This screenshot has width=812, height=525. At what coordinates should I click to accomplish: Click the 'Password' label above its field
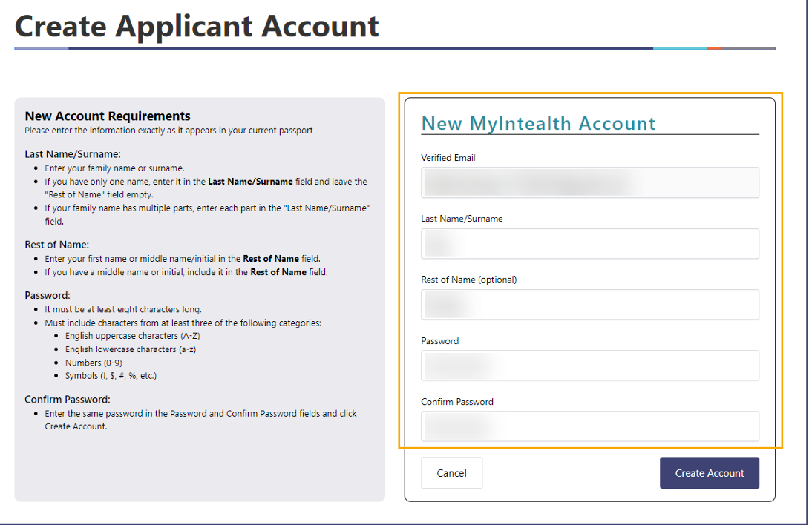point(439,341)
